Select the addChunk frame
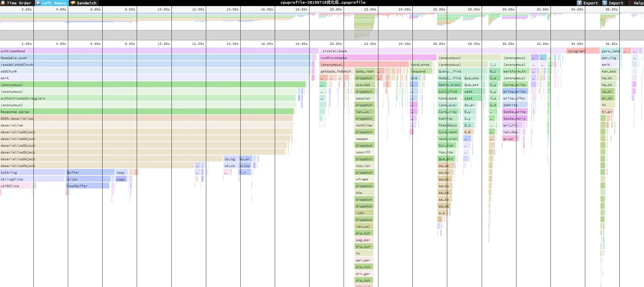This screenshot has height=287, width=644. pos(155,71)
